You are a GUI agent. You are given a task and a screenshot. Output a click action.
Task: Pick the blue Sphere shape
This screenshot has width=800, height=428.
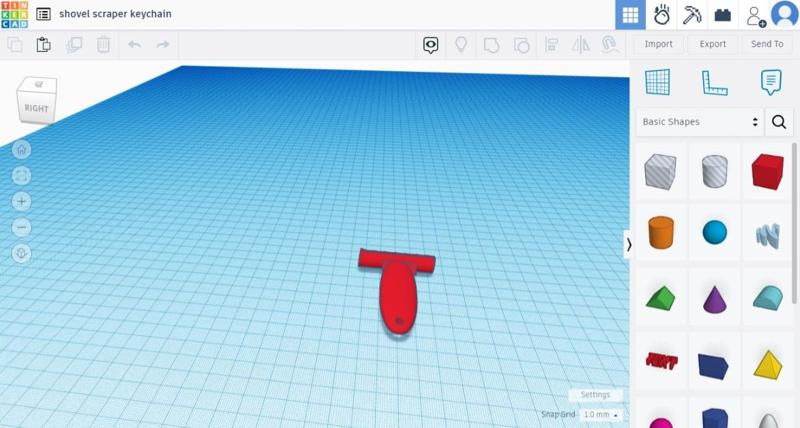point(714,233)
